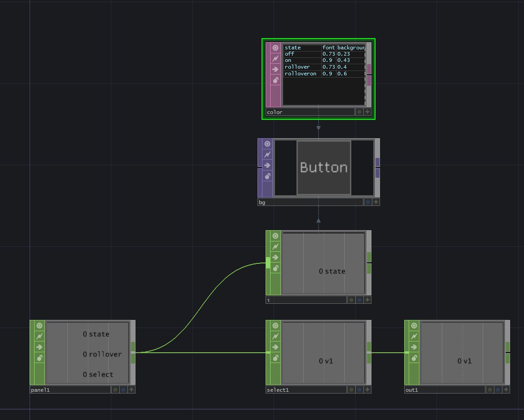
Task: Click the bypass arrow on node i
Action: click(x=275, y=258)
